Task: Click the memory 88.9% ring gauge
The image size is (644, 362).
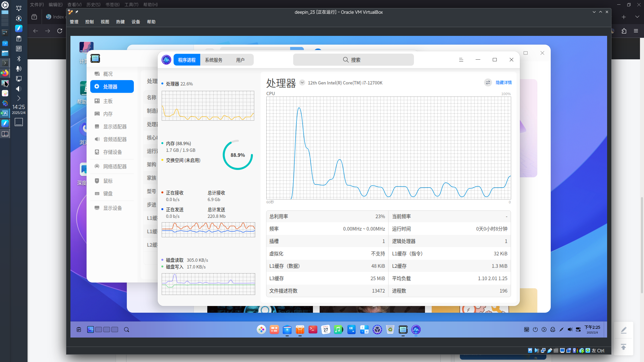Action: pos(237,155)
